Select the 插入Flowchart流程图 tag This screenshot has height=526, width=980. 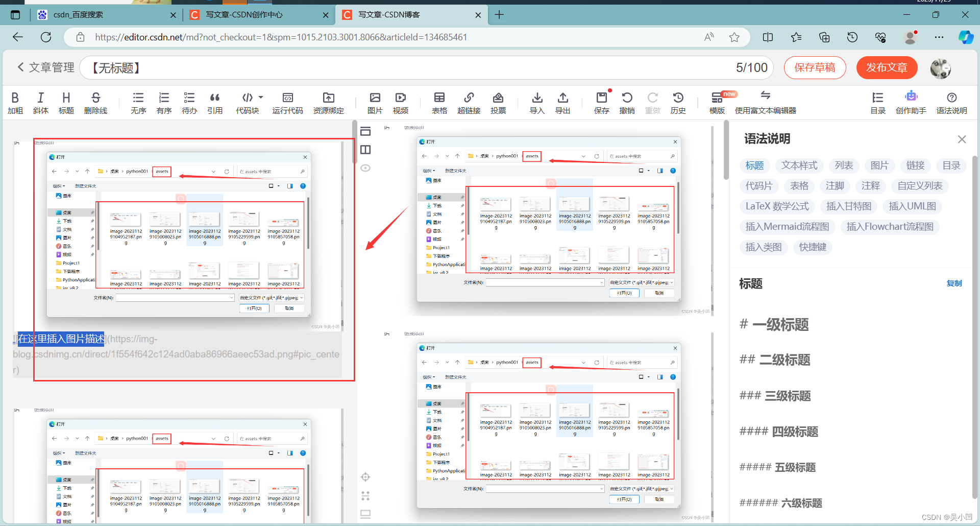coord(890,227)
